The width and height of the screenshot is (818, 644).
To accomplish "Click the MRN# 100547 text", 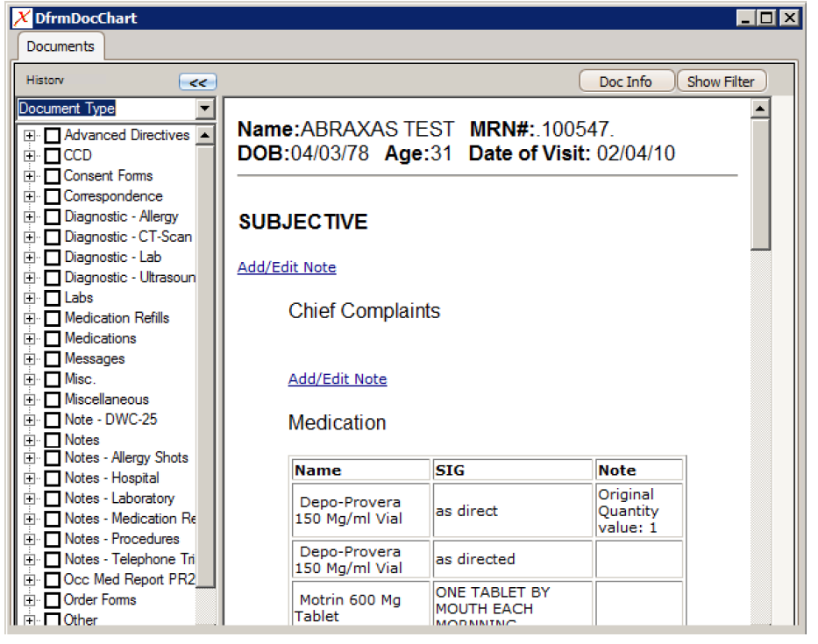I will tap(542, 129).
